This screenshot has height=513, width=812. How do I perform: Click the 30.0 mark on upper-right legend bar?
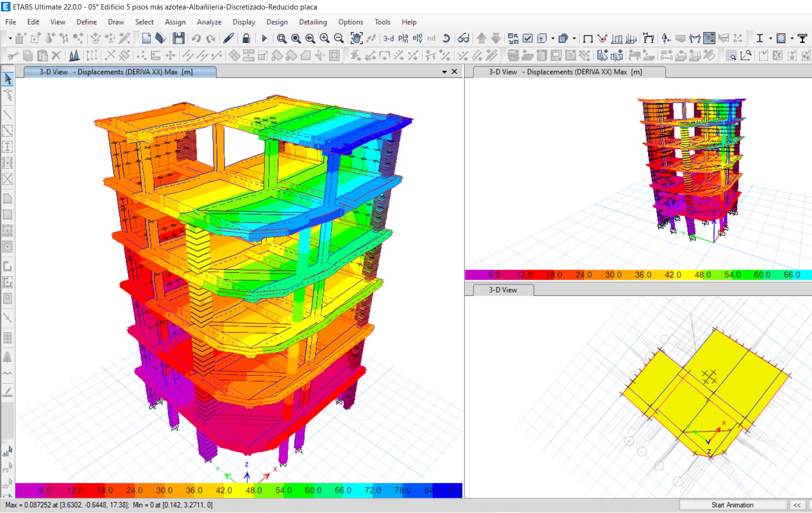pos(613,275)
